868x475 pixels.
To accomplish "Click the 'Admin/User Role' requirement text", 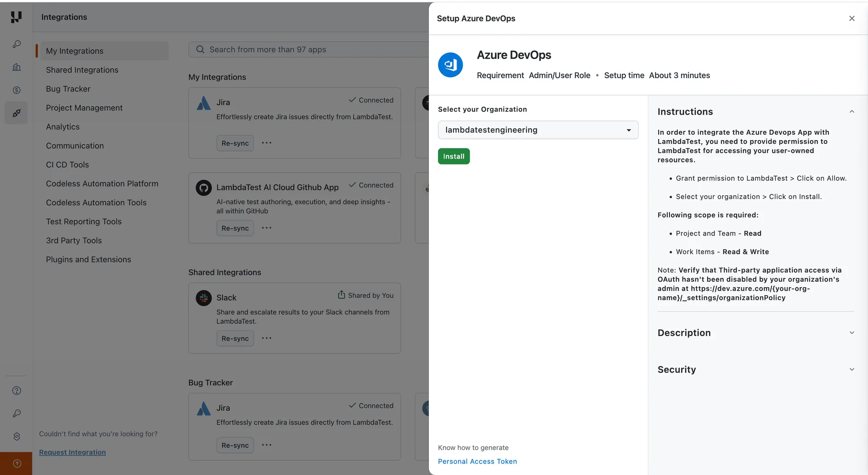I will [560, 76].
